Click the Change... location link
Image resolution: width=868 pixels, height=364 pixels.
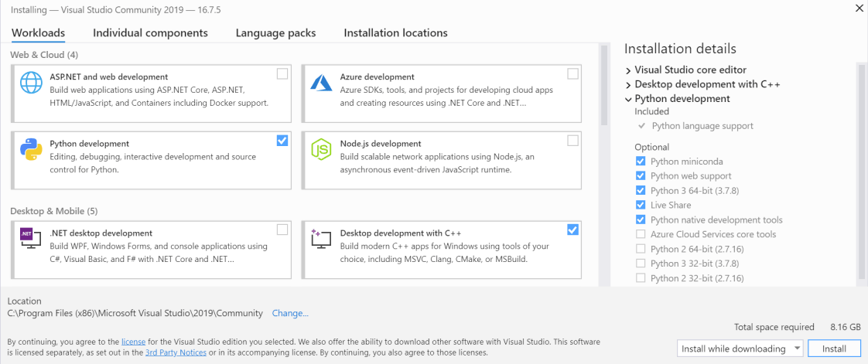[290, 313]
